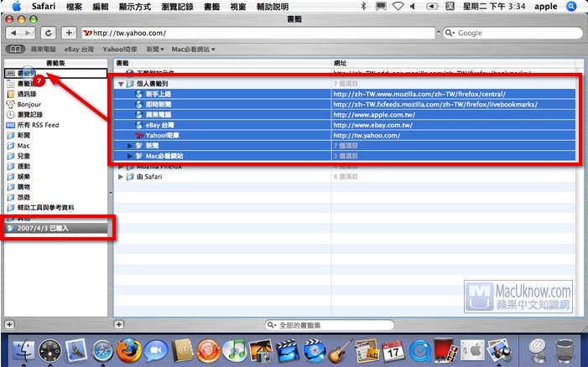Select the 即時新聞 bookmark row
This screenshot has width=588, height=367.
tap(345, 104)
